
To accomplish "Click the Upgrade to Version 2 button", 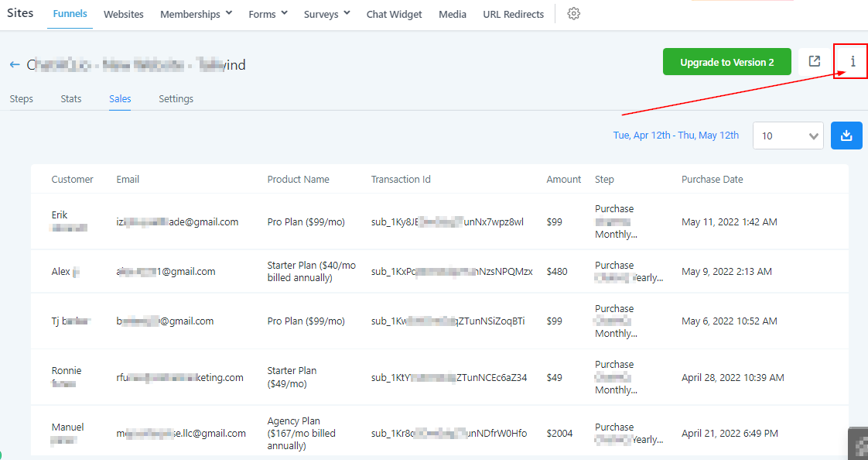I will [726, 62].
